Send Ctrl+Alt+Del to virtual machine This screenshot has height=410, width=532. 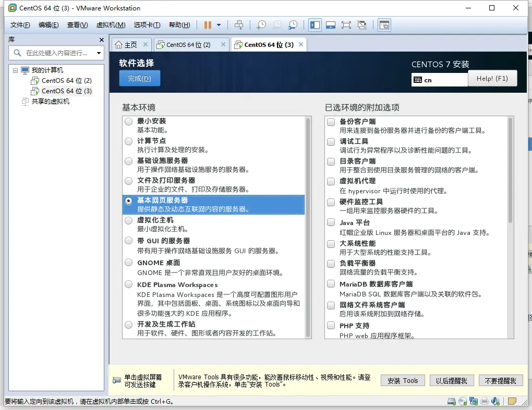click(x=239, y=24)
